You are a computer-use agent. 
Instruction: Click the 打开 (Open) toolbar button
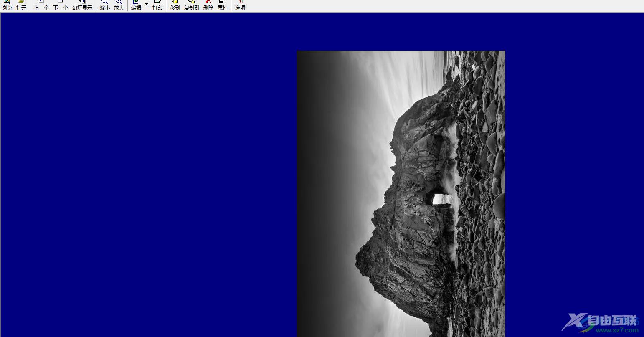point(21,5)
